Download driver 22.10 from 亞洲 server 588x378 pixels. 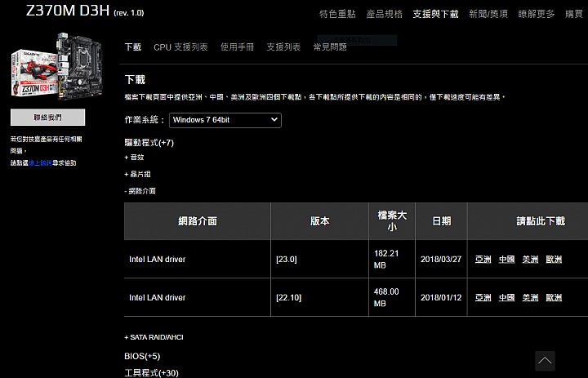483,298
